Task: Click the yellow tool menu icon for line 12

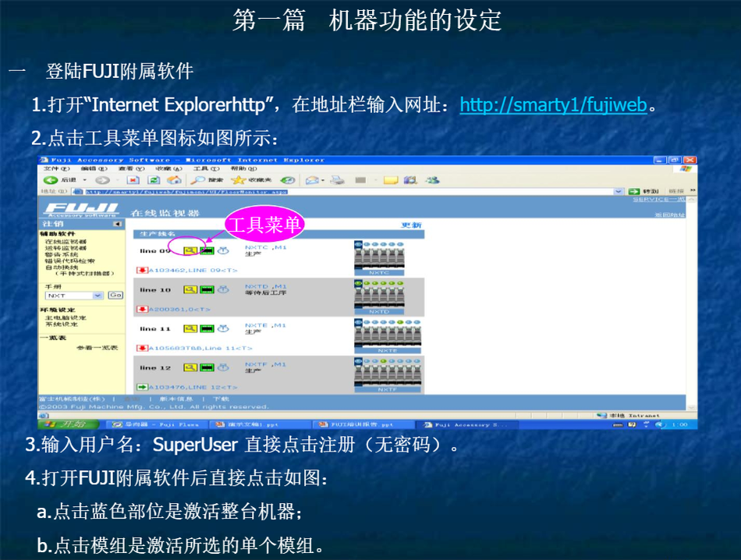Action: 190,367
